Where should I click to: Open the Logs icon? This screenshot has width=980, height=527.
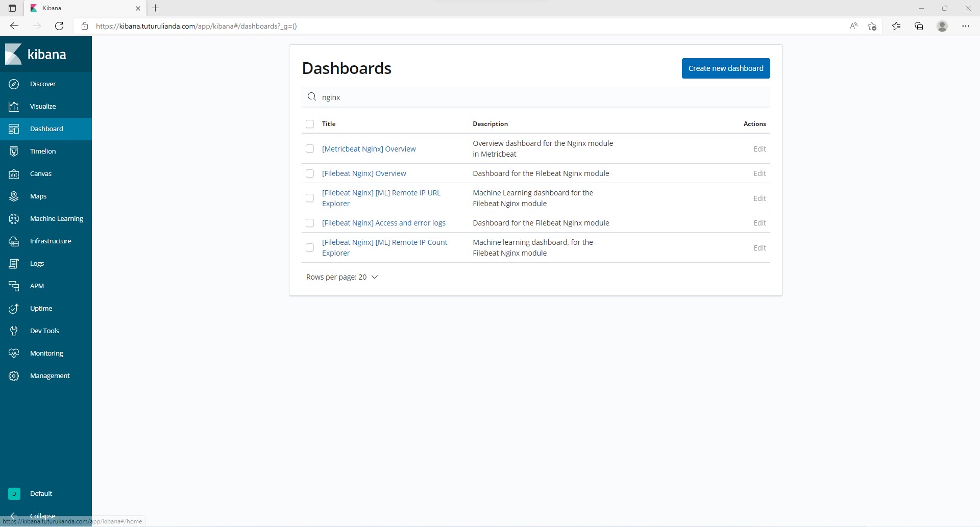[14, 264]
